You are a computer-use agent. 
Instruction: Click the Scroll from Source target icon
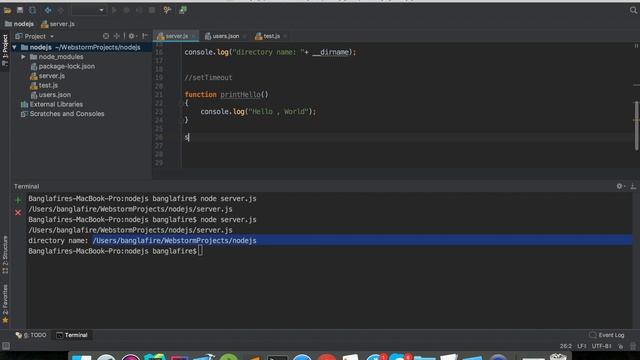tap(106, 36)
